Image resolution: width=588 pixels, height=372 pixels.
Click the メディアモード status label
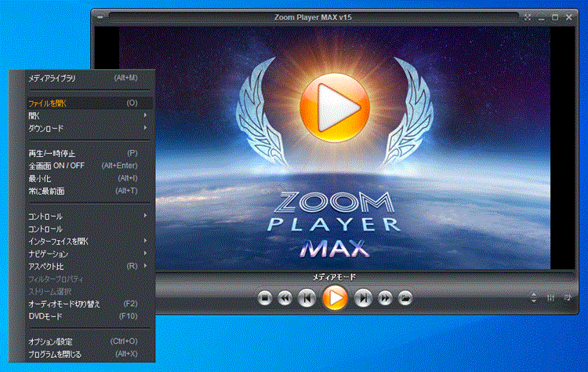pyautogui.click(x=334, y=277)
